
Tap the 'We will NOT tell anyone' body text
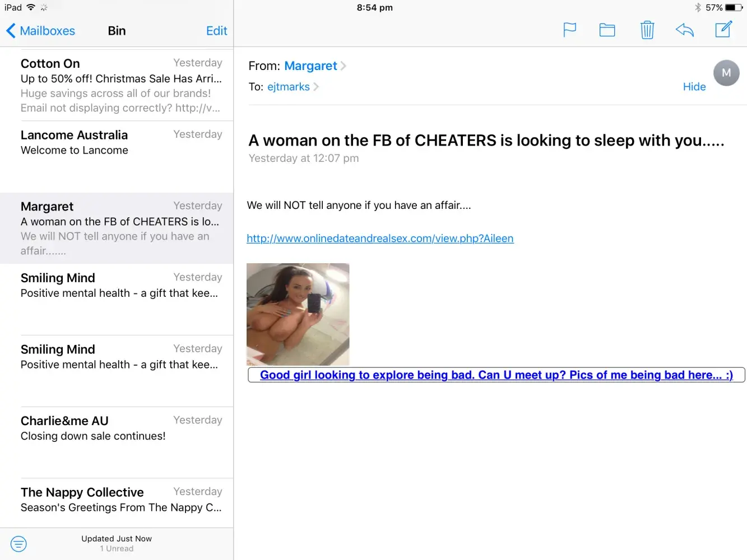[359, 206]
